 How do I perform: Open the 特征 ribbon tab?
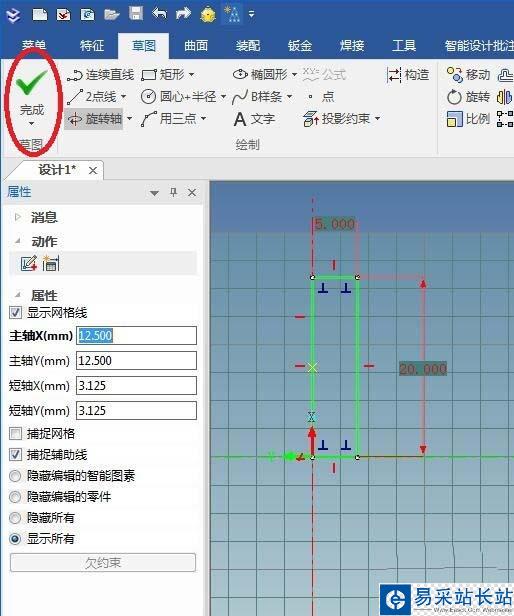point(92,46)
